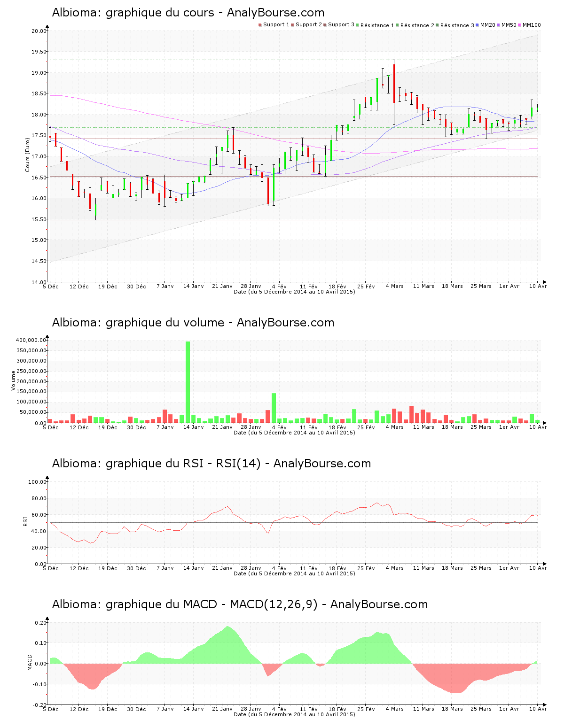The height and width of the screenshot is (728, 564).
Task: Click '14 Janv' on the volume chart date axis
Action: tap(194, 427)
